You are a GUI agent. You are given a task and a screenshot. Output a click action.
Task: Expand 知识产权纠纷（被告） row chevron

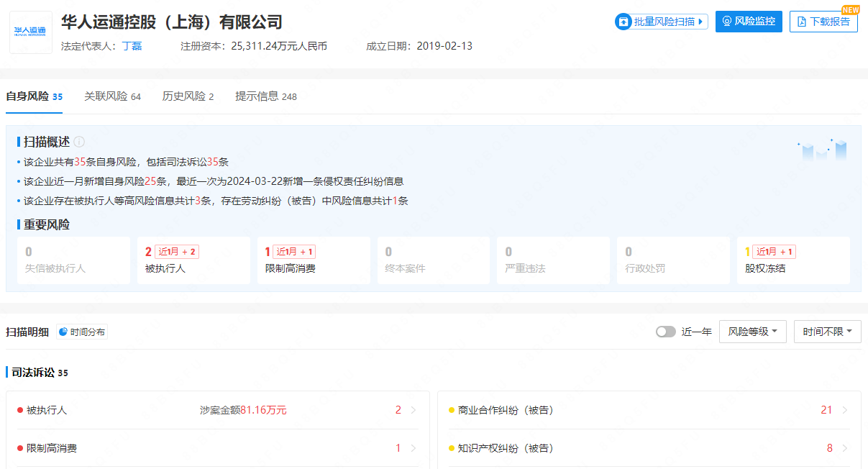845,448
